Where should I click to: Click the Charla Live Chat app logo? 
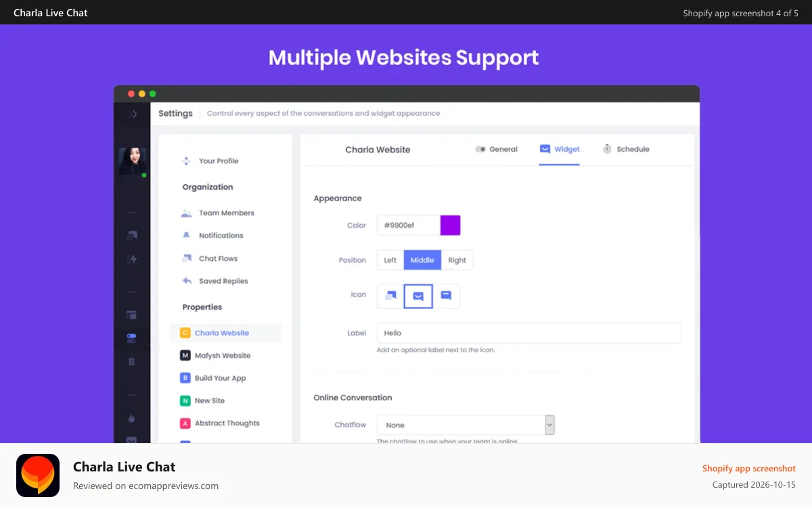point(38,475)
